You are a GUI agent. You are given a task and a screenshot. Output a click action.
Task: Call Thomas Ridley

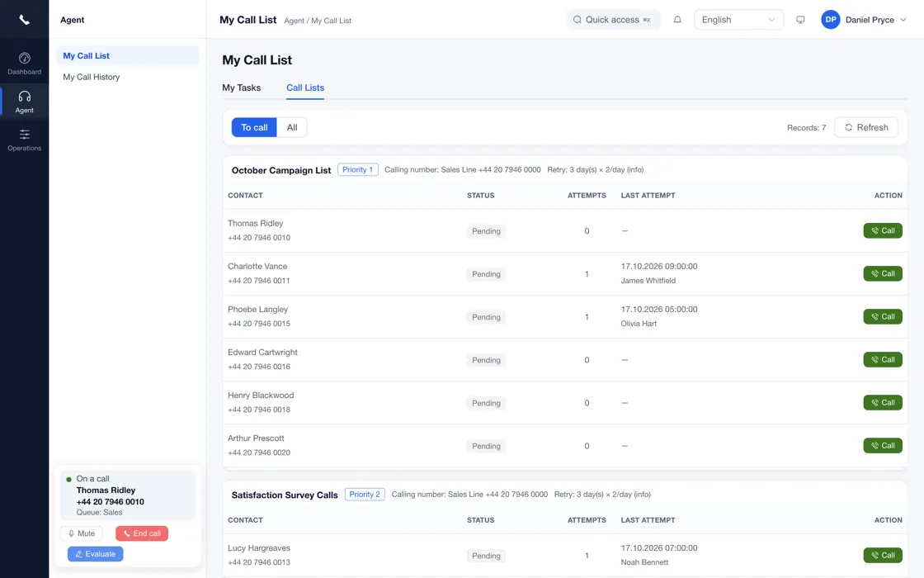pyautogui.click(x=882, y=230)
